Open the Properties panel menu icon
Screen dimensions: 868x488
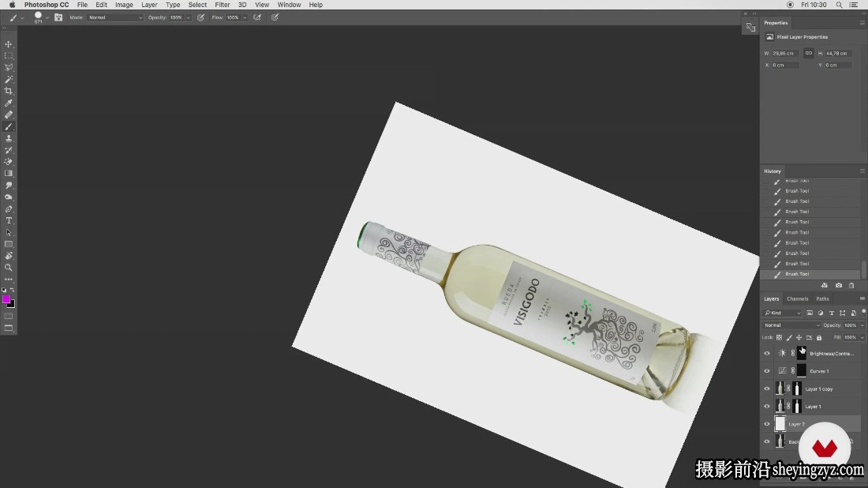[862, 23]
